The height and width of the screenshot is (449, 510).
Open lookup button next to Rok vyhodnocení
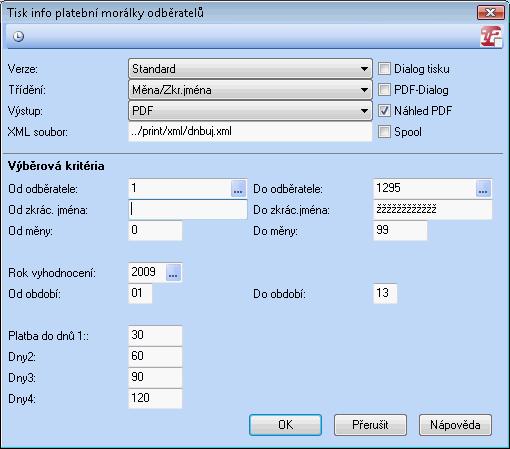click(x=173, y=272)
